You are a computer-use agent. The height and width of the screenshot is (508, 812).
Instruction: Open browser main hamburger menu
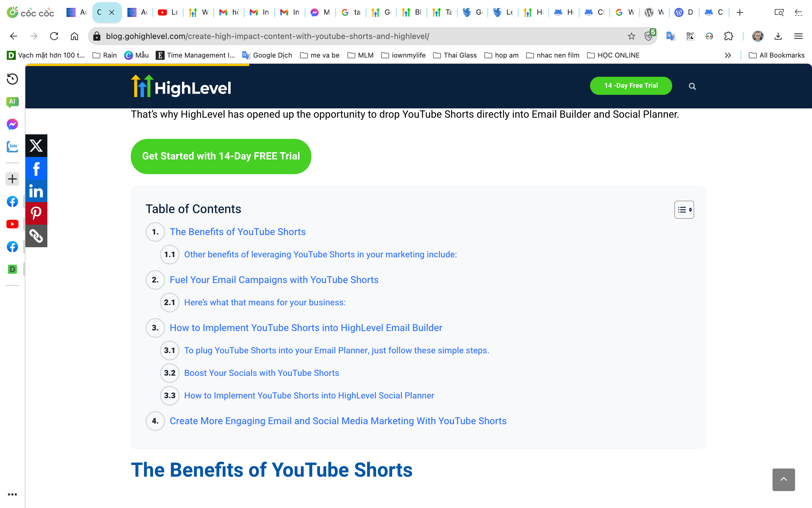[798, 36]
